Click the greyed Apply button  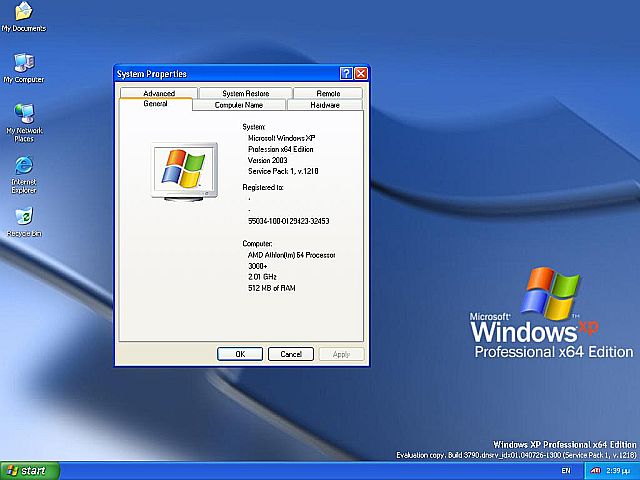(341, 354)
